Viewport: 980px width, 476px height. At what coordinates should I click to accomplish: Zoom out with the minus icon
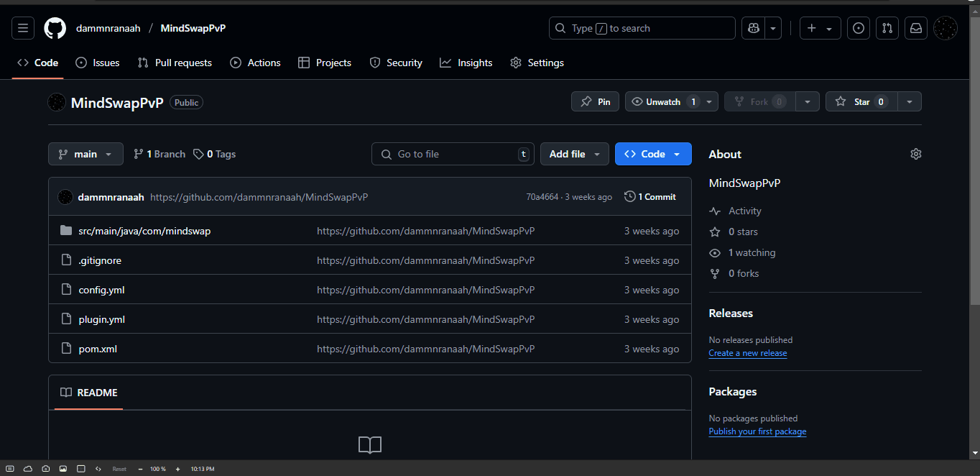tap(140, 469)
